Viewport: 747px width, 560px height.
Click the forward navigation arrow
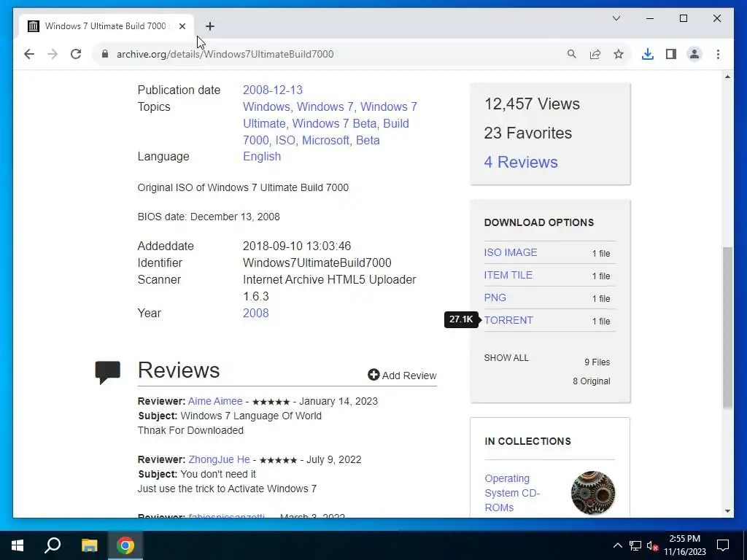tap(53, 54)
